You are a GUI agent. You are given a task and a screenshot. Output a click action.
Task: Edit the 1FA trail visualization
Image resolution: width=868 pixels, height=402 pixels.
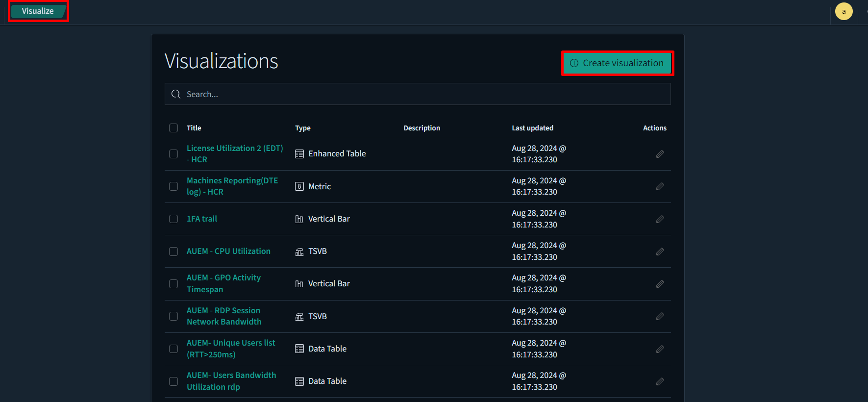point(660,219)
